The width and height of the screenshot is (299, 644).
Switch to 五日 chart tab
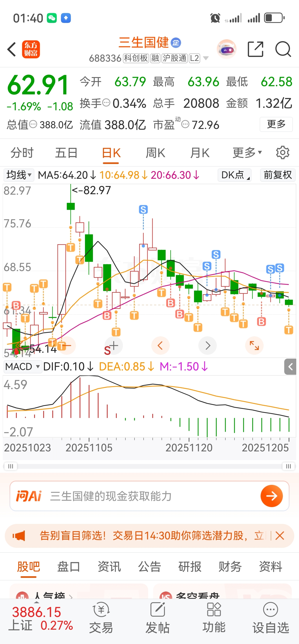(x=66, y=153)
